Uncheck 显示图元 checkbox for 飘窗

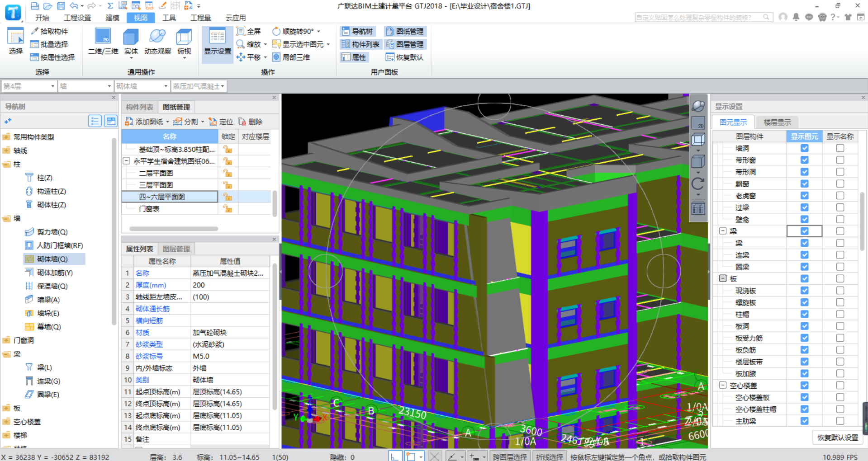pos(804,184)
